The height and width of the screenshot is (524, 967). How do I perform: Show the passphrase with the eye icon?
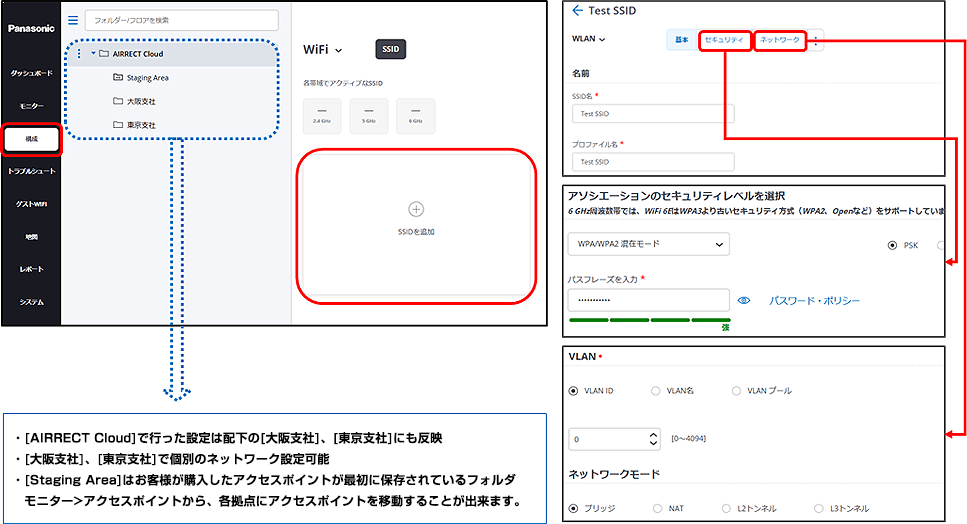click(744, 300)
